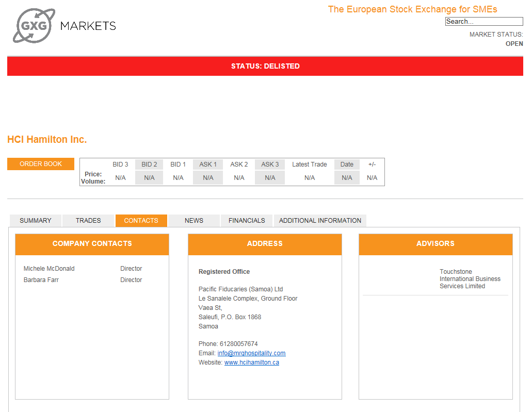Click the Date column header
Viewport: 532px width, 412px height.
(x=347, y=164)
